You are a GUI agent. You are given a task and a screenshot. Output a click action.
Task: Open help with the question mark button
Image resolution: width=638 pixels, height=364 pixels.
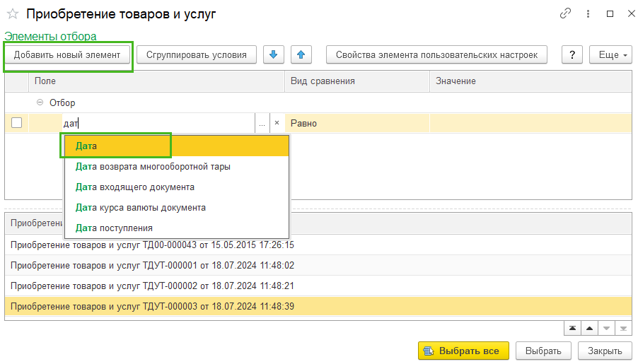coord(572,54)
